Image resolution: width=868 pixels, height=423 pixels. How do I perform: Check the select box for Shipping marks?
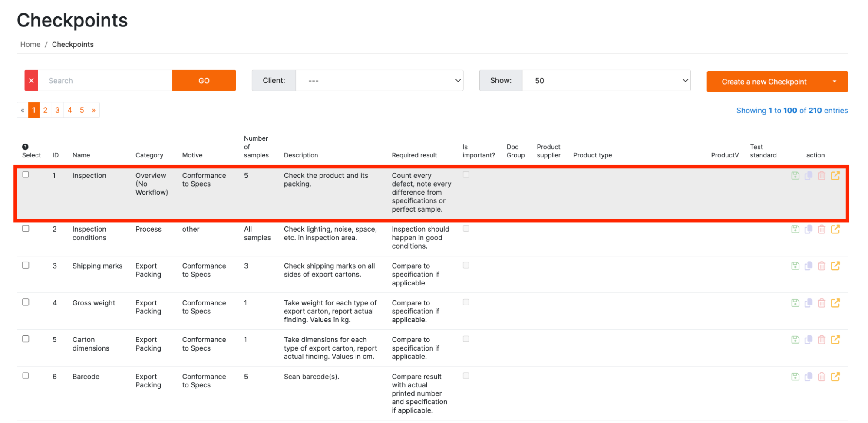(26, 265)
